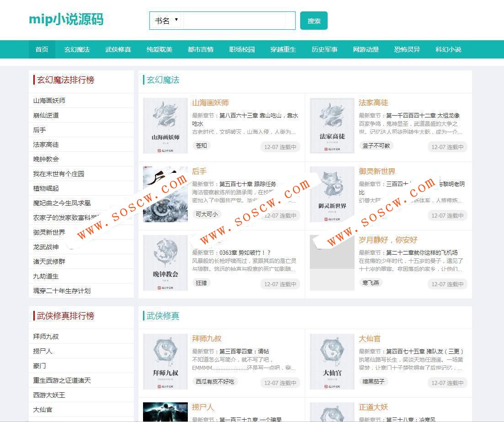Open the 科幻小说 nav category

click(x=448, y=49)
